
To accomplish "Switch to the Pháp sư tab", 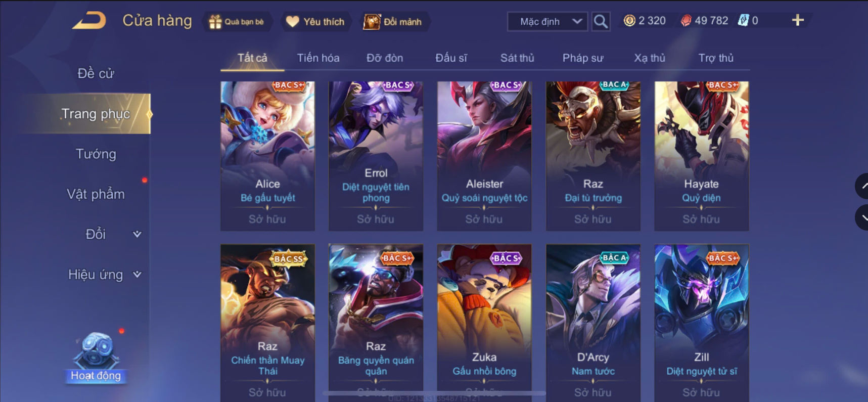I will coord(583,58).
